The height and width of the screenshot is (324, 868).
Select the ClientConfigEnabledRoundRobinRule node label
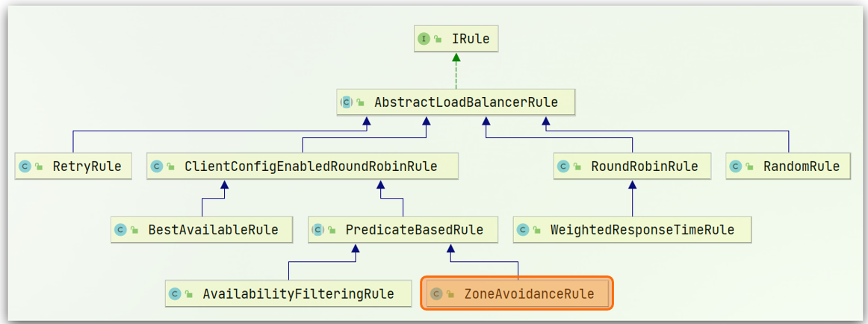coord(311,166)
